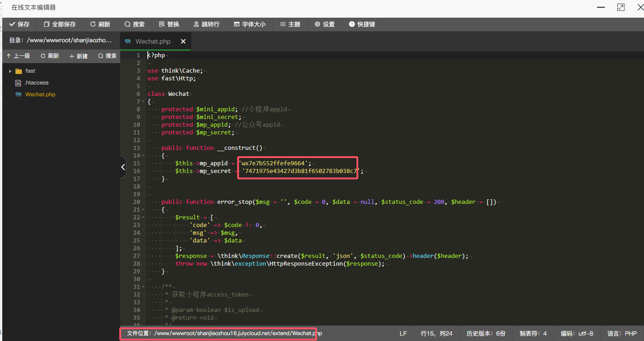Viewport: 644px width, 341px height.
Task: Collapse the sidebar with the arrow handle
Action: point(123,167)
